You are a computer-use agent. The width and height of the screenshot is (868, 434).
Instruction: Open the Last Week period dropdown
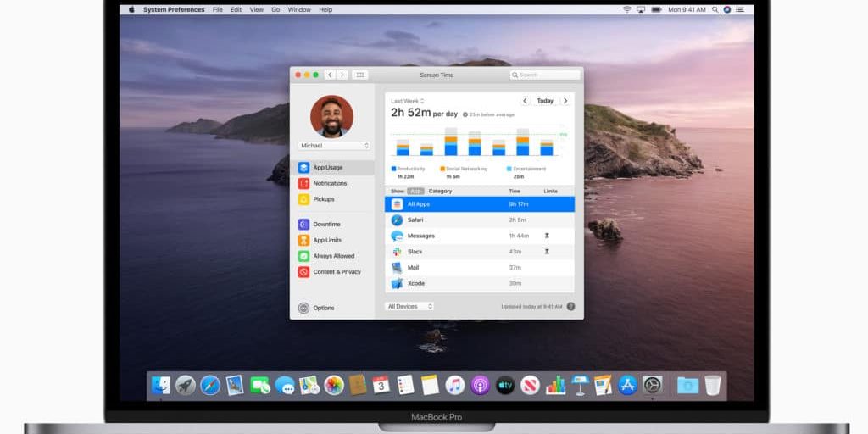[408, 101]
